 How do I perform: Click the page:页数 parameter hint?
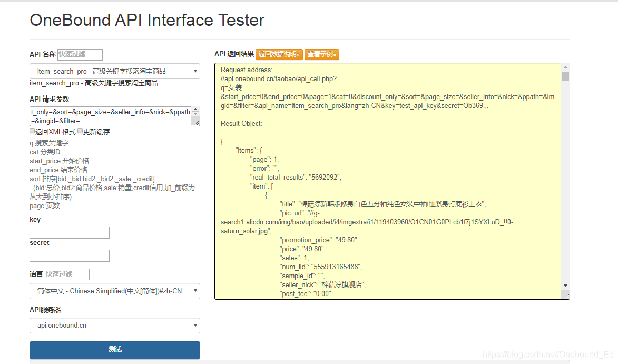coord(45,205)
